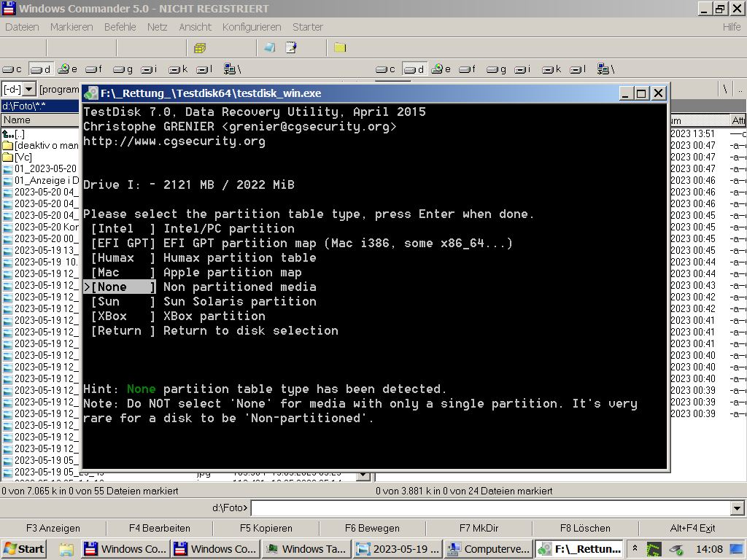This screenshot has height=560, width=747.
Task: Switch to Computerve... taskbar button
Action: [x=489, y=549]
